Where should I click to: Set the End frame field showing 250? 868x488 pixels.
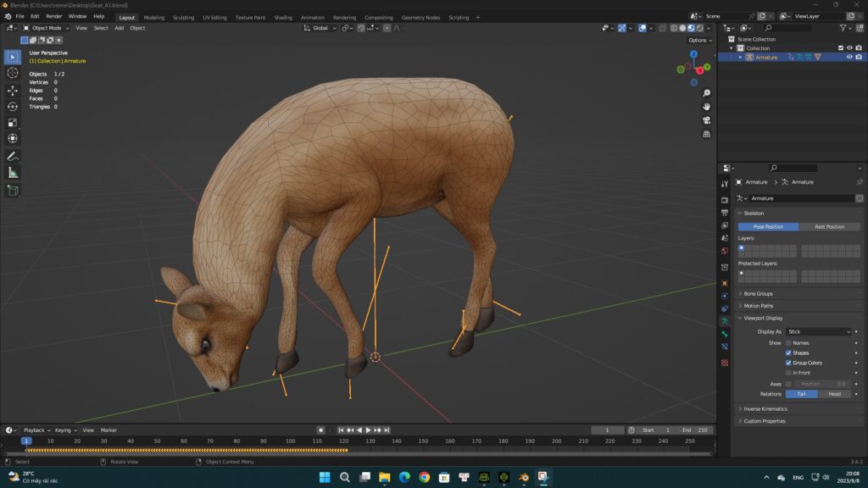point(695,430)
